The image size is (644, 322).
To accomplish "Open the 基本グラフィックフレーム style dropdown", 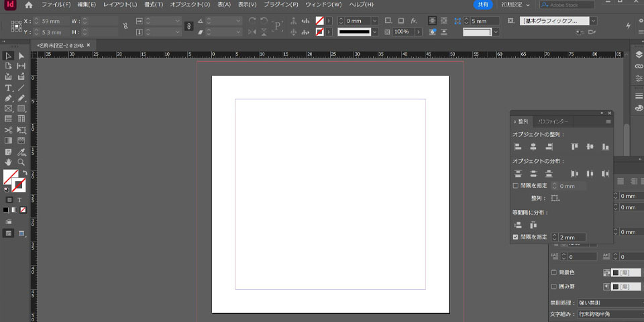I will [x=593, y=21].
